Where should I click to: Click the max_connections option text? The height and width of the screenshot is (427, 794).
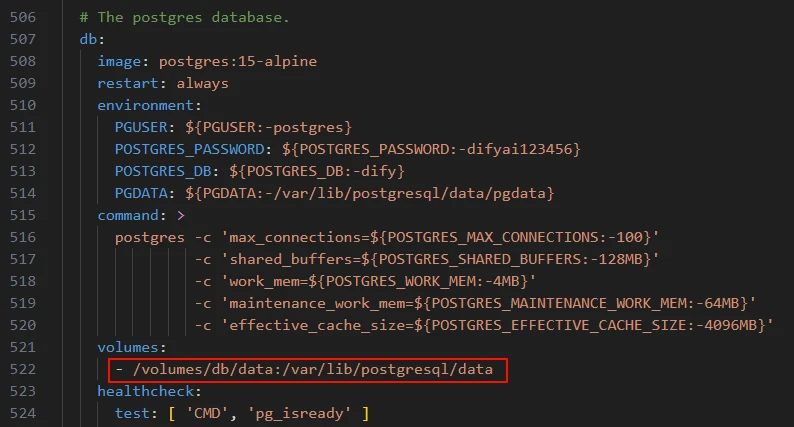(440, 238)
